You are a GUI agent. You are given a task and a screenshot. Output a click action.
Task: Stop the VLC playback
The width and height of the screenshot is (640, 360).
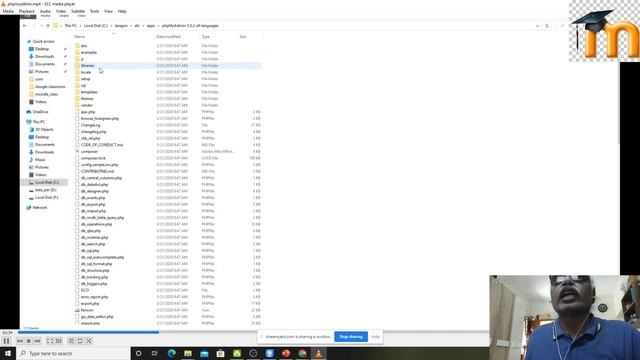point(29,341)
